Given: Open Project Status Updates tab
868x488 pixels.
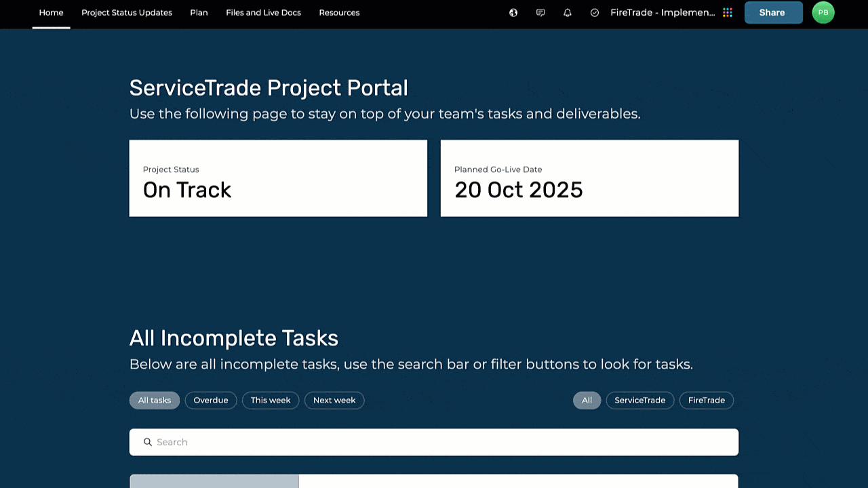Looking at the screenshot, I should 127,12.
